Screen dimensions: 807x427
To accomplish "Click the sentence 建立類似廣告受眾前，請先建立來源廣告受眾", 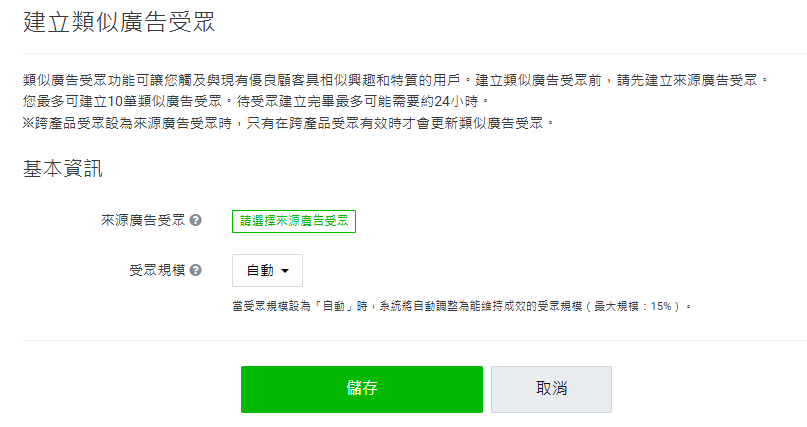I will (622, 79).
